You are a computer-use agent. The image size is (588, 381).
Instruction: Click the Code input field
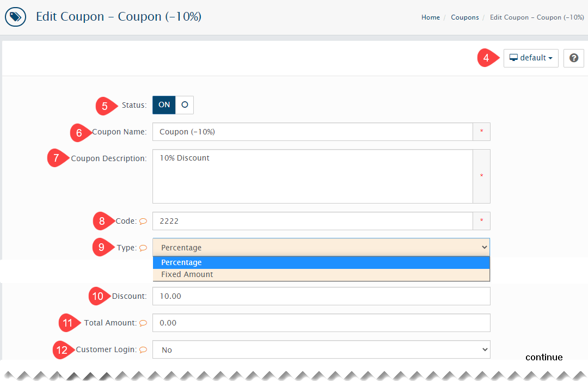click(313, 221)
